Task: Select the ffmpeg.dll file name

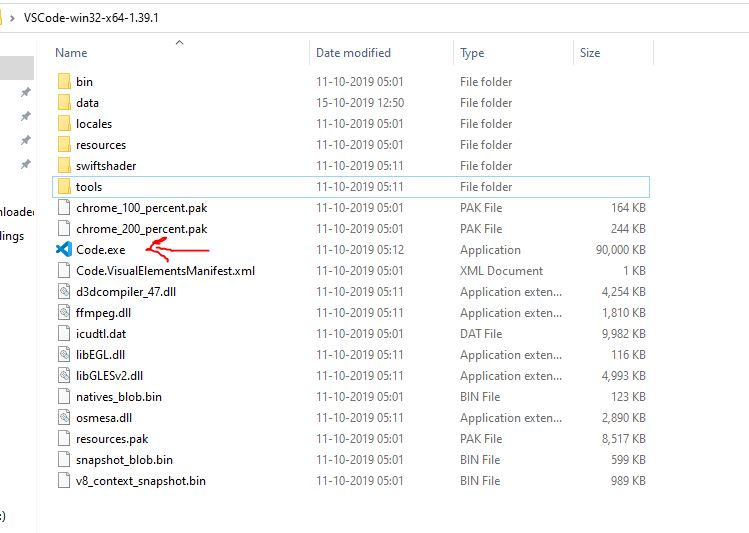Action: tap(103, 313)
